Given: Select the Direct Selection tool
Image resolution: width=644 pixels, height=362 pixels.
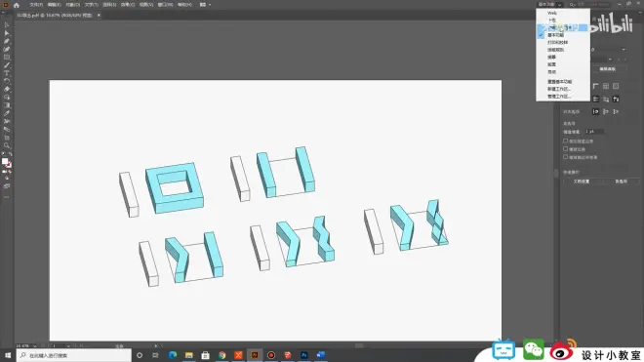Looking at the screenshot, I should 7,33.
